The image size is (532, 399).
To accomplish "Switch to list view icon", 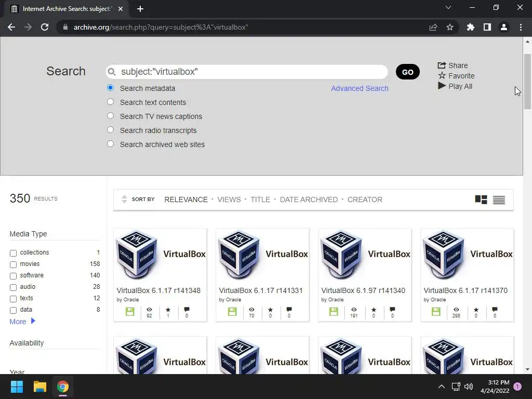I will click(499, 200).
